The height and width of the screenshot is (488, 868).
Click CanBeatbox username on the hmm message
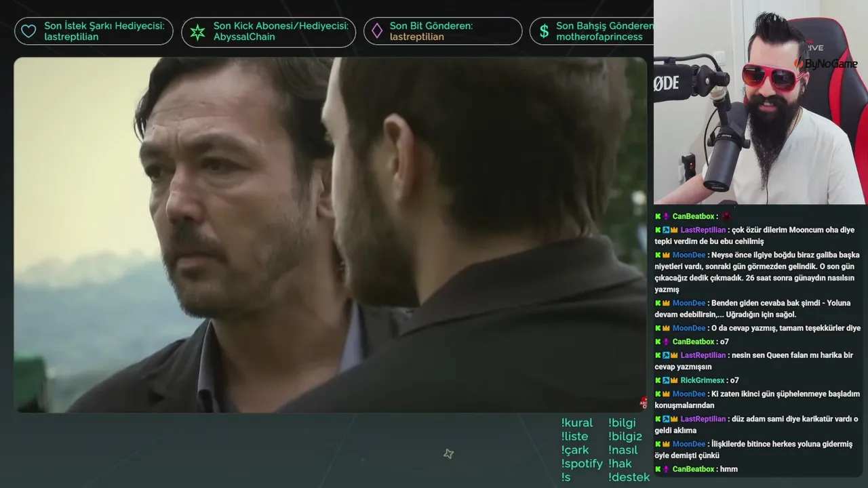[693, 469]
